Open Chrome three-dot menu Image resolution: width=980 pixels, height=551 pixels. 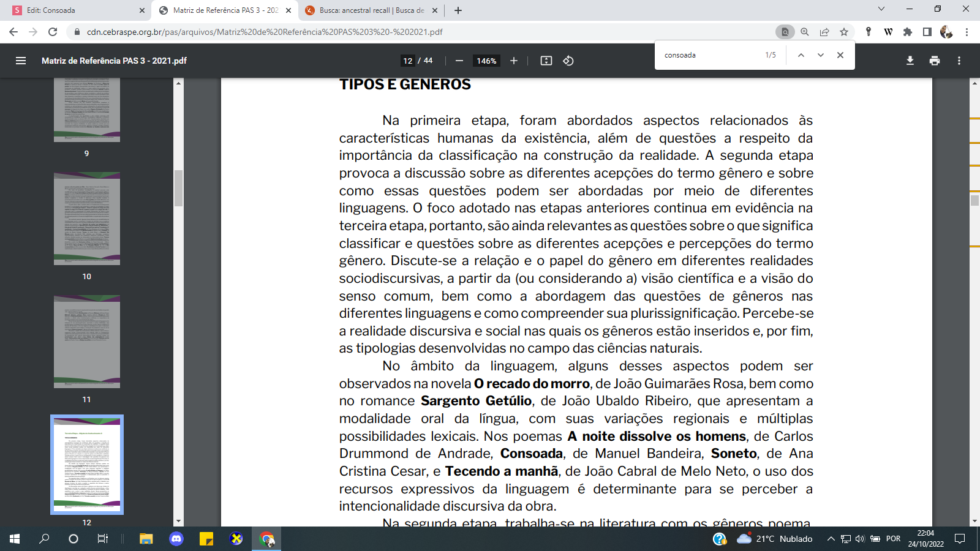[967, 32]
